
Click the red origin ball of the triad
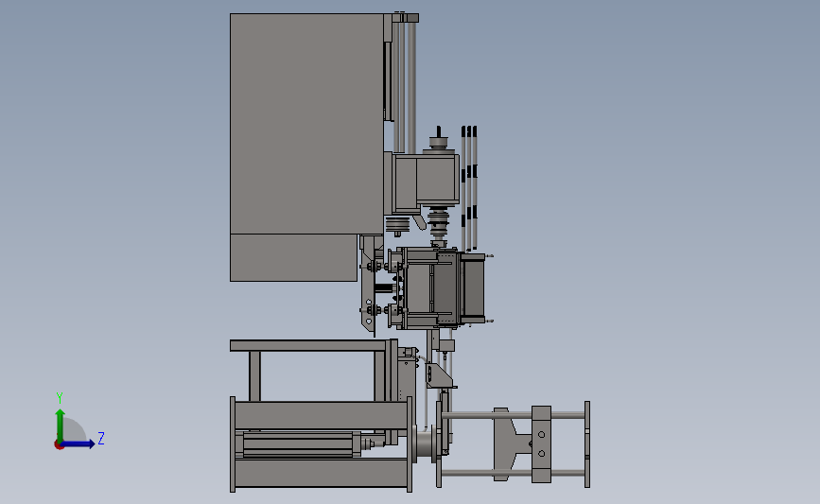59,445
